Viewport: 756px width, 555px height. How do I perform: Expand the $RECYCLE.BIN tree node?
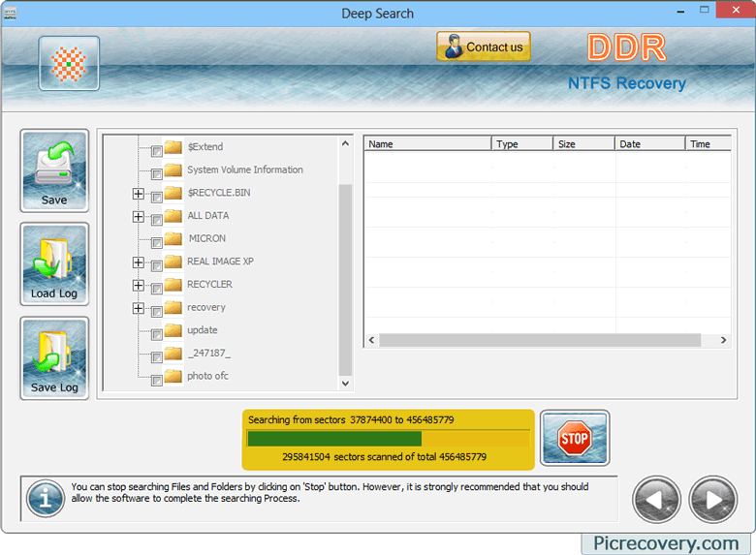click(138, 194)
